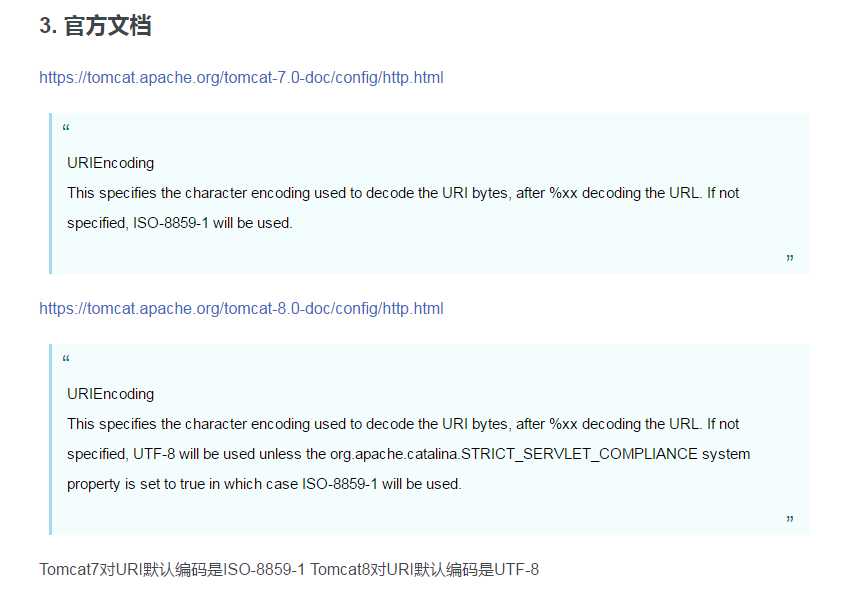
Task: Click the line 'specified, ISO-8859-1 will be used.'
Action: click(180, 223)
